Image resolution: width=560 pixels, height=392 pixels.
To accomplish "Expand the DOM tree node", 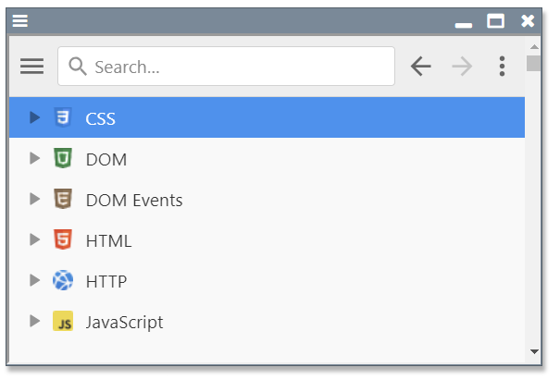I will (35, 158).
